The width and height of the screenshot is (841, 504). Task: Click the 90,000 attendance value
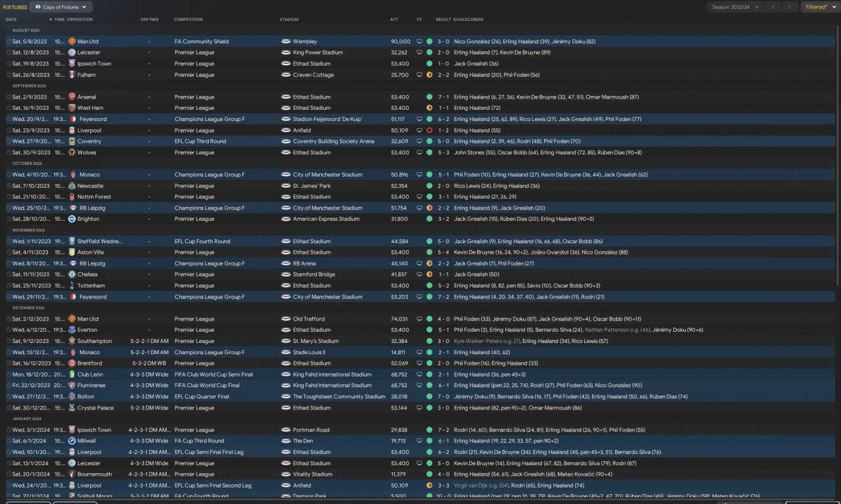click(x=400, y=41)
